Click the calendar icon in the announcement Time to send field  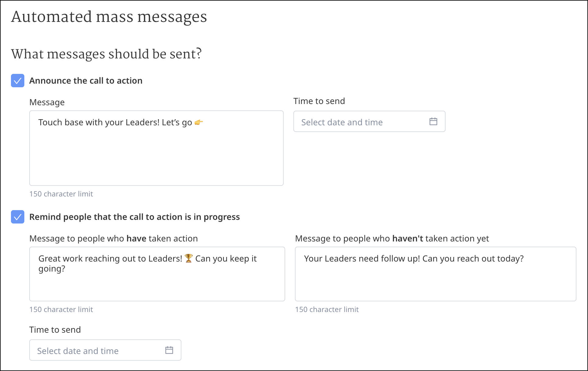(x=433, y=122)
